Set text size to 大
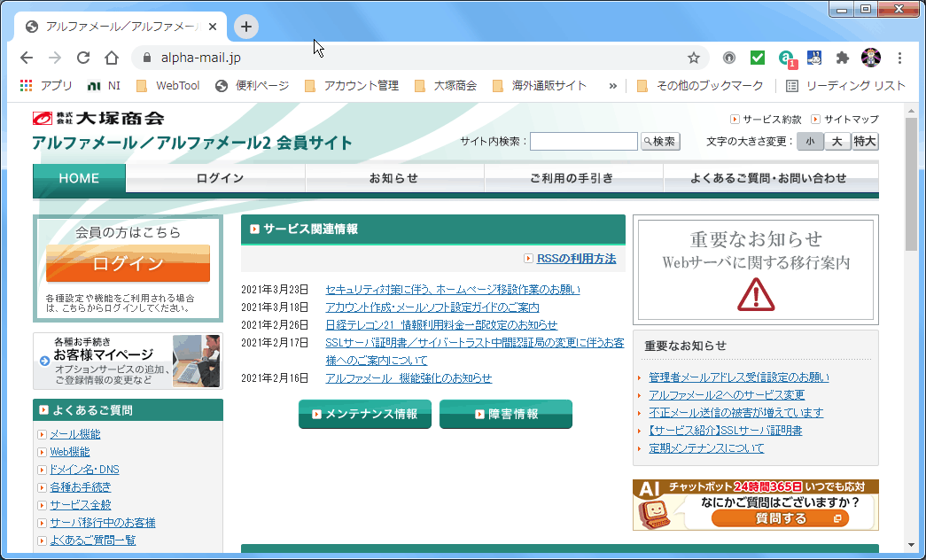 point(837,141)
